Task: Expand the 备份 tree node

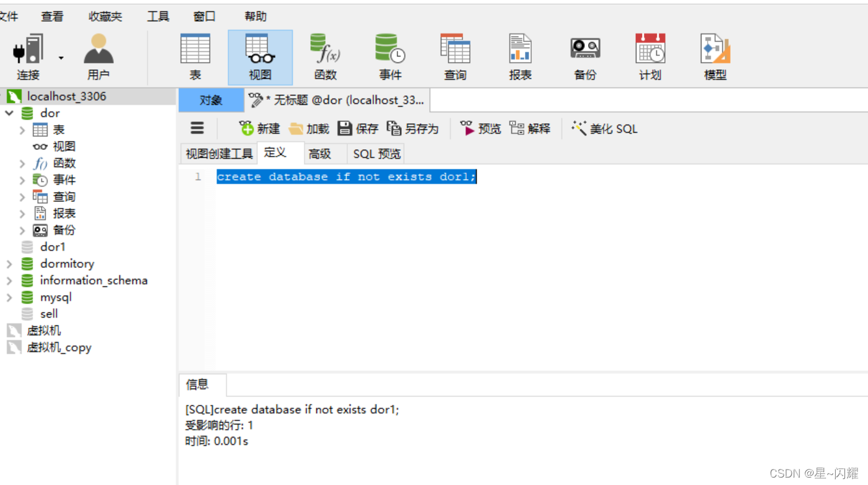Action: (22, 230)
